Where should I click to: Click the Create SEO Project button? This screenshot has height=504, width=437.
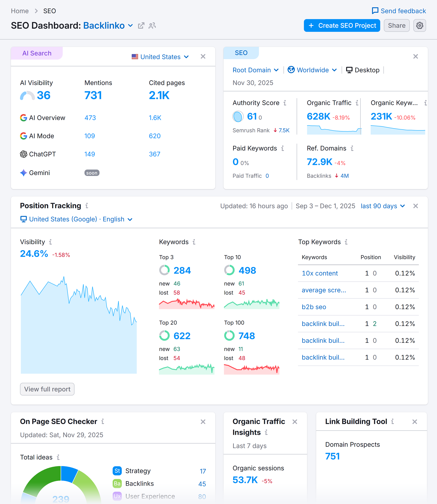(x=342, y=25)
